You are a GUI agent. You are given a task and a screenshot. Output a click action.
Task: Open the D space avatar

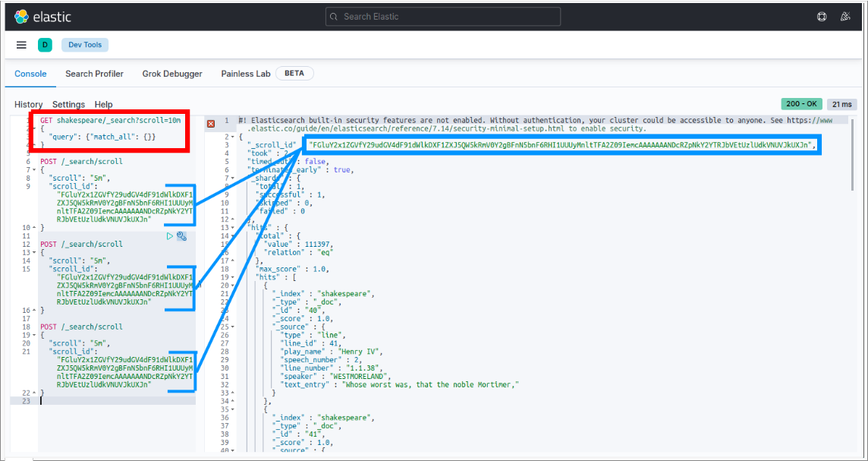tap(45, 45)
